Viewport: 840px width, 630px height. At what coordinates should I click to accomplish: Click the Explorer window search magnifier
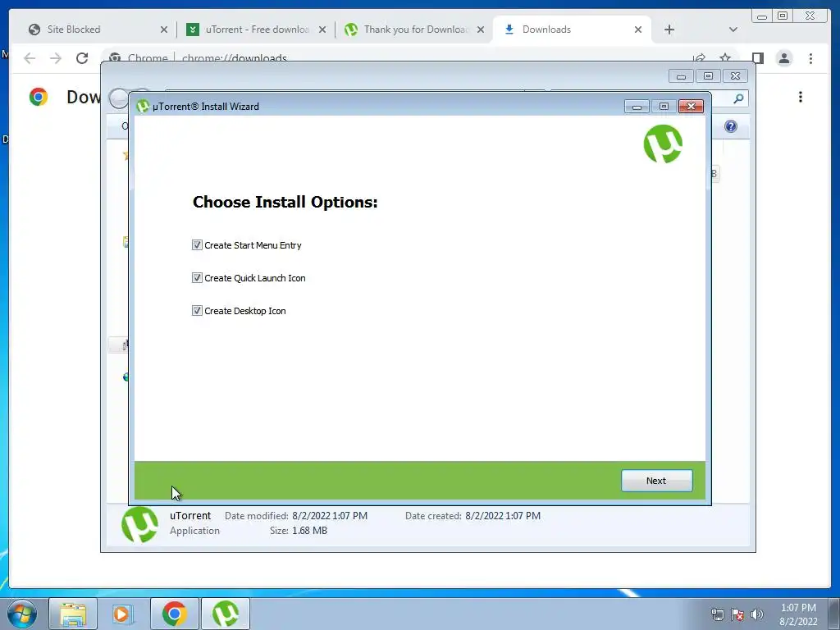point(738,98)
